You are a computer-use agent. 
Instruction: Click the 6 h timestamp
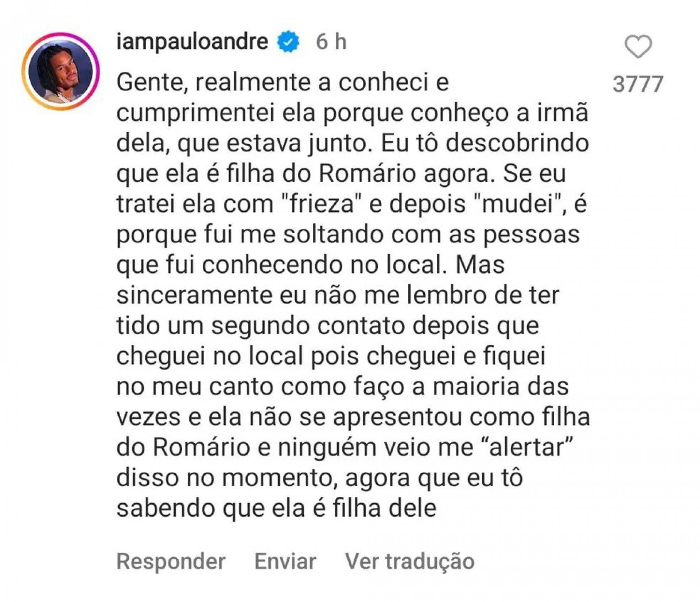pyautogui.click(x=330, y=41)
